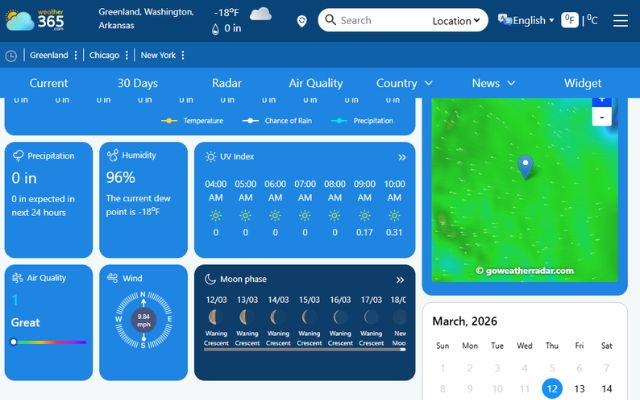Click the 96% humidity value

click(120, 177)
